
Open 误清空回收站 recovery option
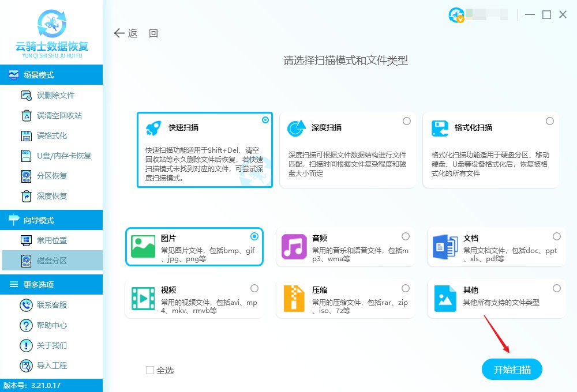(x=46, y=115)
